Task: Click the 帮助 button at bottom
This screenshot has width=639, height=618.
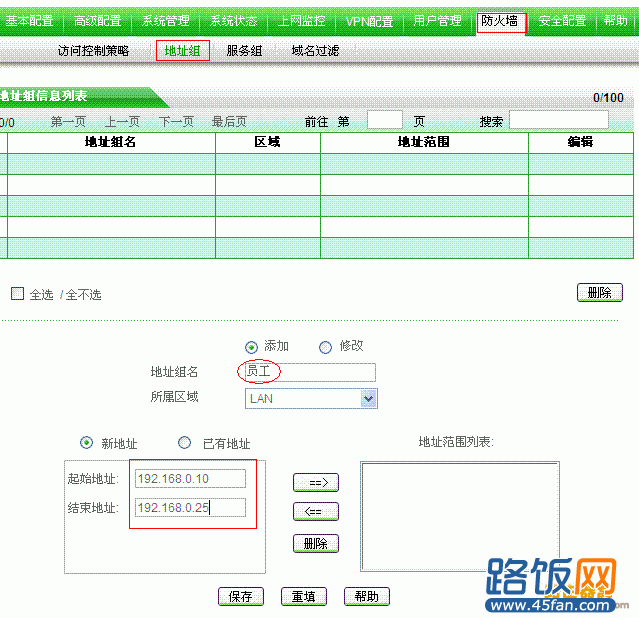Action: [x=367, y=596]
